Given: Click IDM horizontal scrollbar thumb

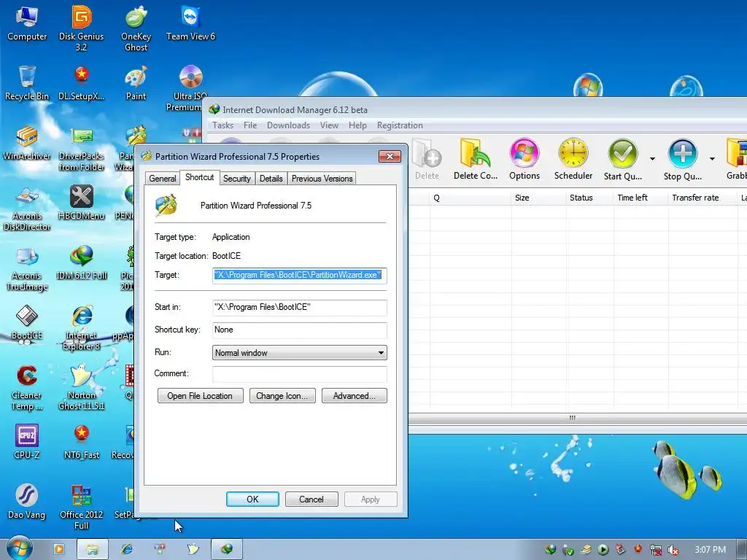Looking at the screenshot, I should (572, 418).
